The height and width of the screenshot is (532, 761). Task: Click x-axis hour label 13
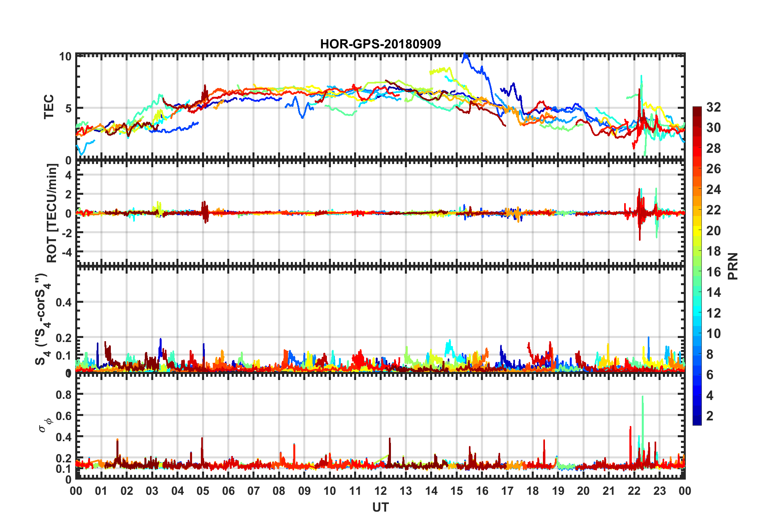tap(406, 491)
